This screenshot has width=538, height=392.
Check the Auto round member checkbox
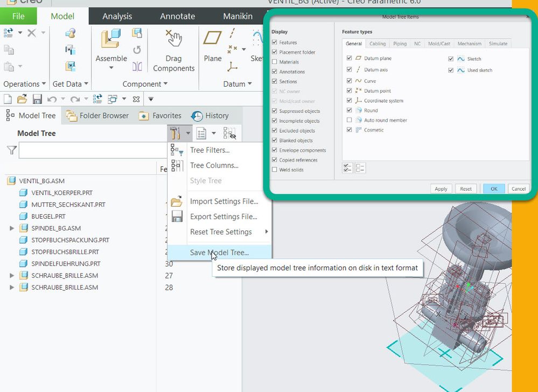349,120
